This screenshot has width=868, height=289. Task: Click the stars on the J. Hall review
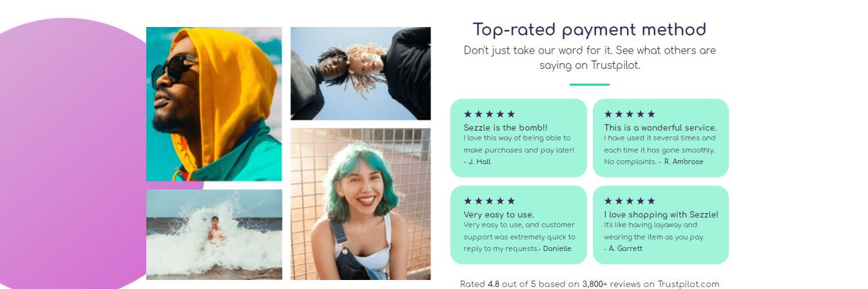click(x=489, y=114)
